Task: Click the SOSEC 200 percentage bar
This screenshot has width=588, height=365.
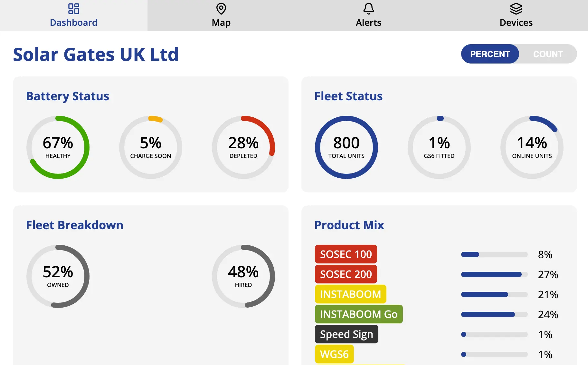Action: 494,274
